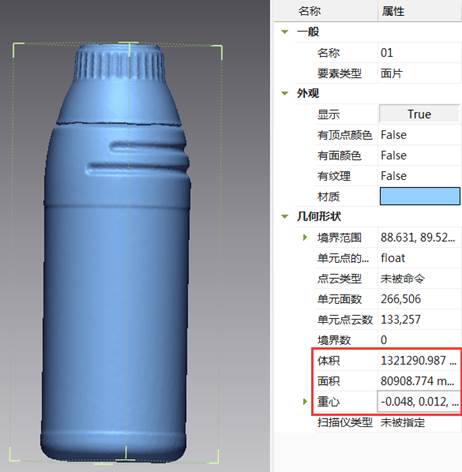
Task: Select the 面积 value 80908.774
Action: point(417,381)
